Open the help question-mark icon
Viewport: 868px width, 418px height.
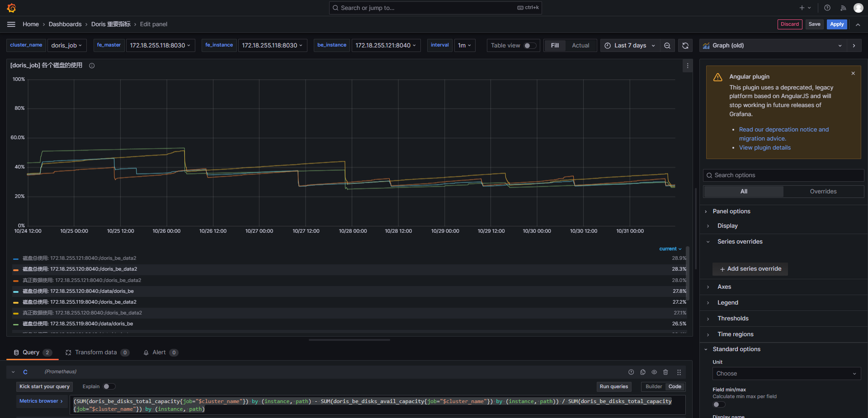827,8
